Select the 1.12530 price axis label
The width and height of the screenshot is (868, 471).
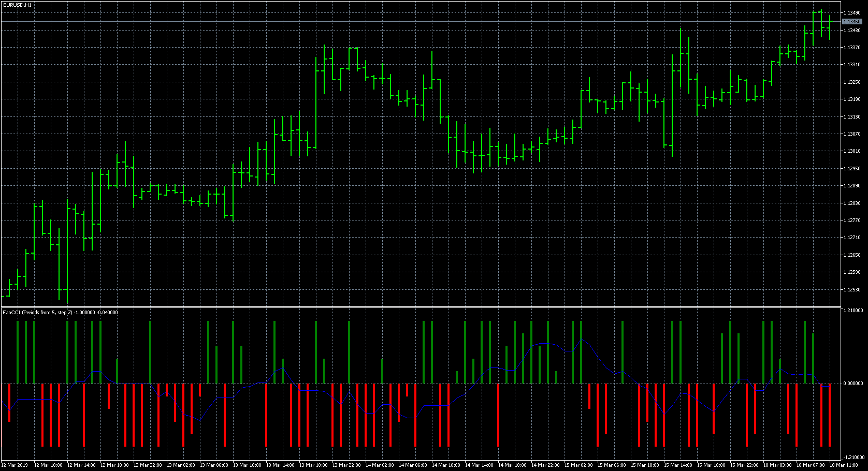click(x=852, y=290)
